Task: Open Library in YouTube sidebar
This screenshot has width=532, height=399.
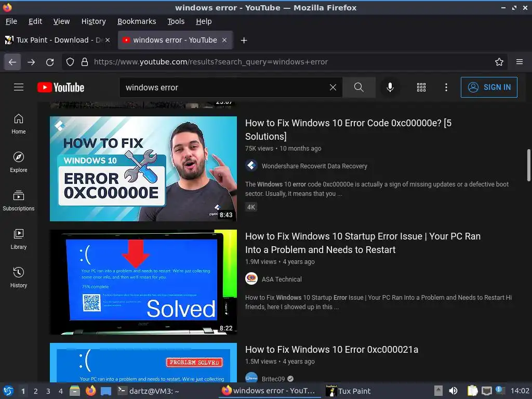Action: point(19,240)
